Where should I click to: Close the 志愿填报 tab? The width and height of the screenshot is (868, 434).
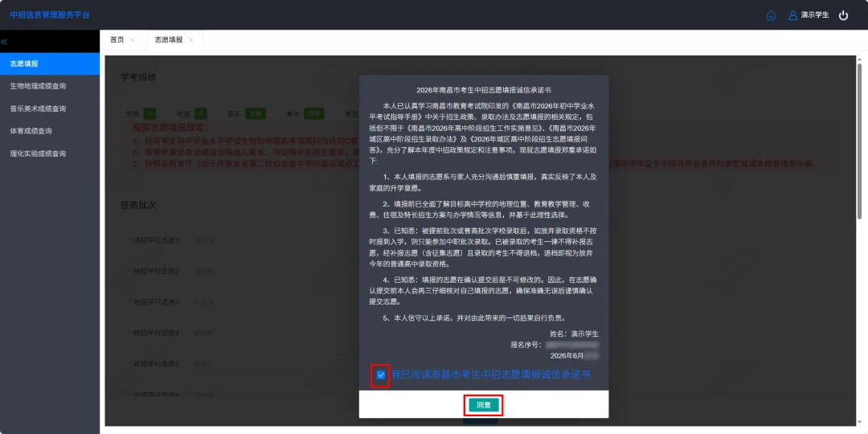(x=191, y=40)
